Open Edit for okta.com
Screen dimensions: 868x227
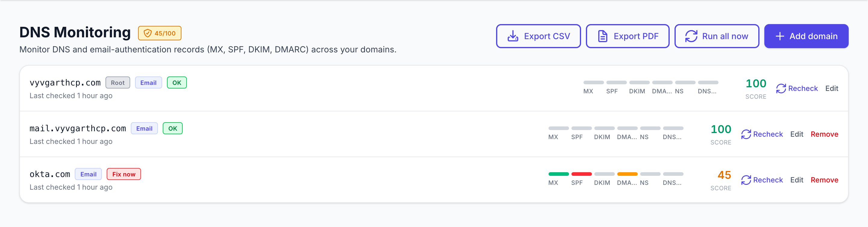tap(797, 180)
